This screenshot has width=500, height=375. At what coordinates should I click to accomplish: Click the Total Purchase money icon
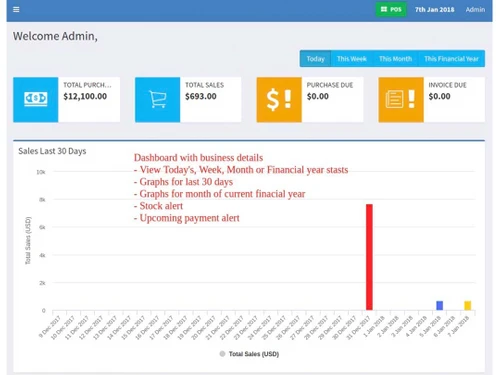click(x=36, y=99)
